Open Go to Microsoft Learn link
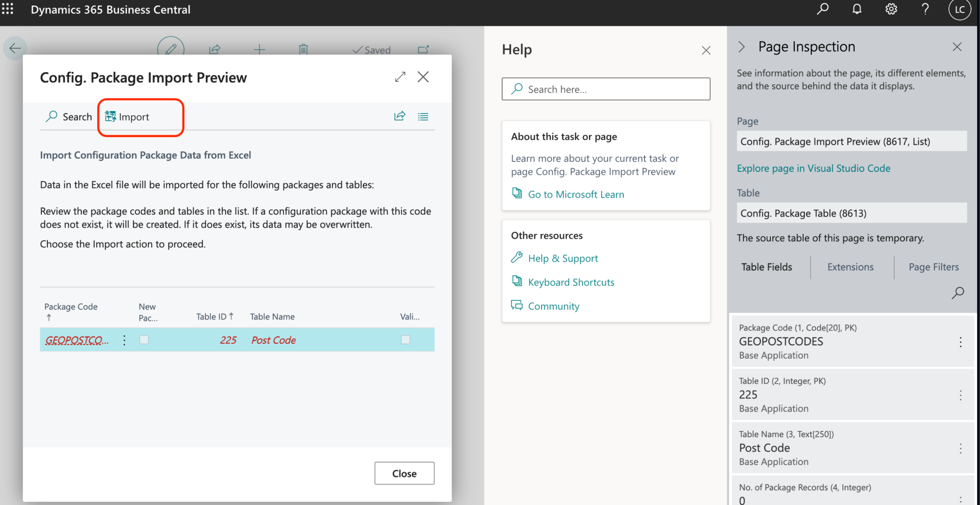This screenshot has height=505, width=980. (x=576, y=194)
